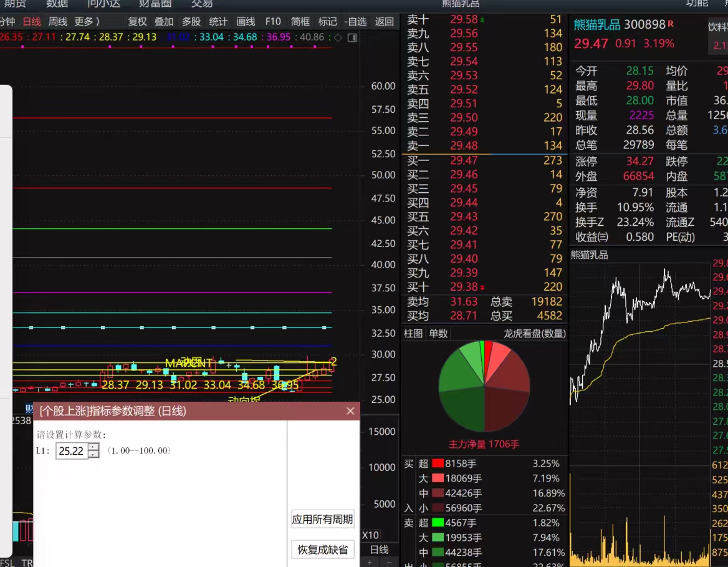Click the diamond icon beside 40.86

point(338,37)
